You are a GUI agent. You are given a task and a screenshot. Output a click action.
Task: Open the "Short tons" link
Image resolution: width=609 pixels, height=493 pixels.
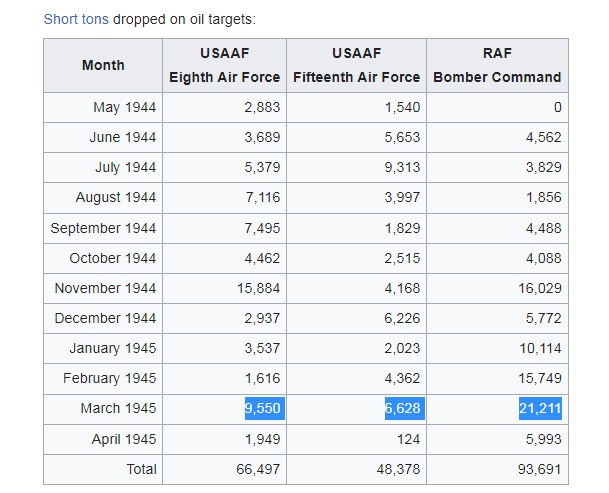tap(76, 19)
